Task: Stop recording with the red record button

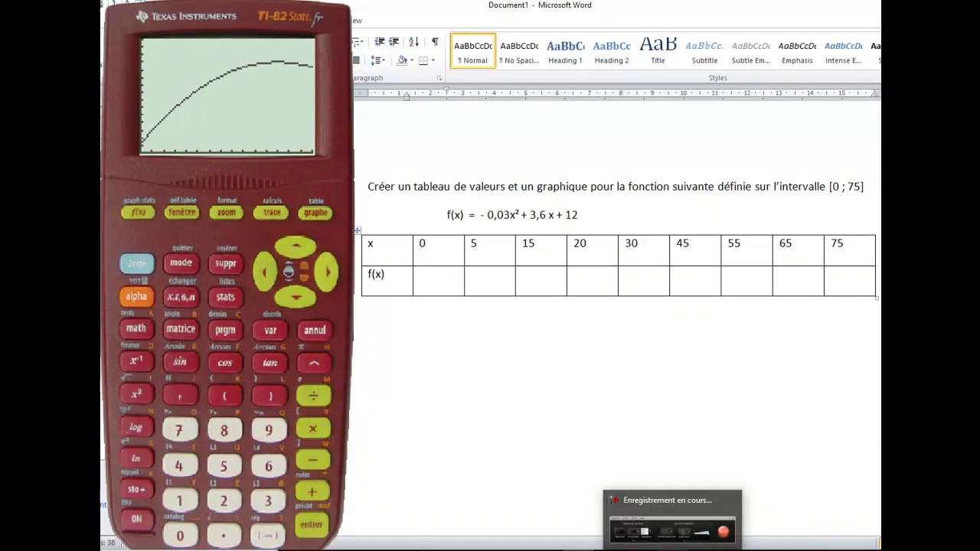Action: pyautogui.click(x=724, y=531)
